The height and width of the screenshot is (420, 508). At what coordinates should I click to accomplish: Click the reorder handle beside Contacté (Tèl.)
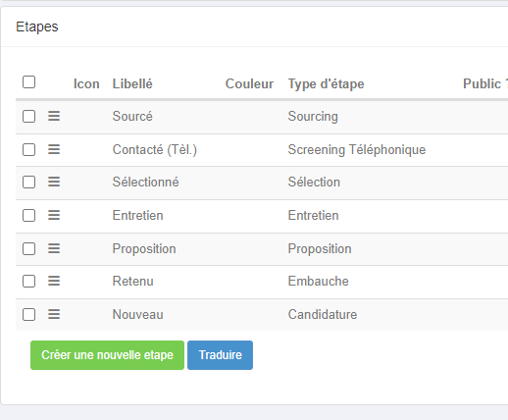coord(54,149)
